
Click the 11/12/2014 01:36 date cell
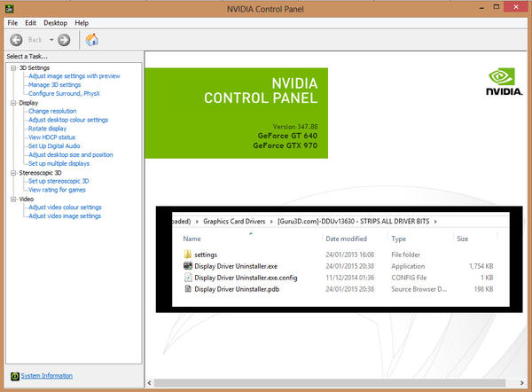click(350, 278)
